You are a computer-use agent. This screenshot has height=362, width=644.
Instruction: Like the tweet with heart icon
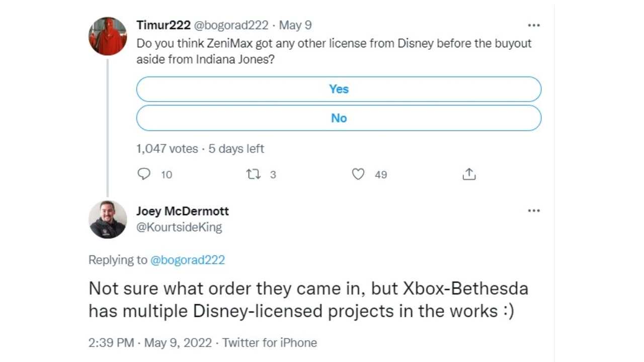(358, 174)
